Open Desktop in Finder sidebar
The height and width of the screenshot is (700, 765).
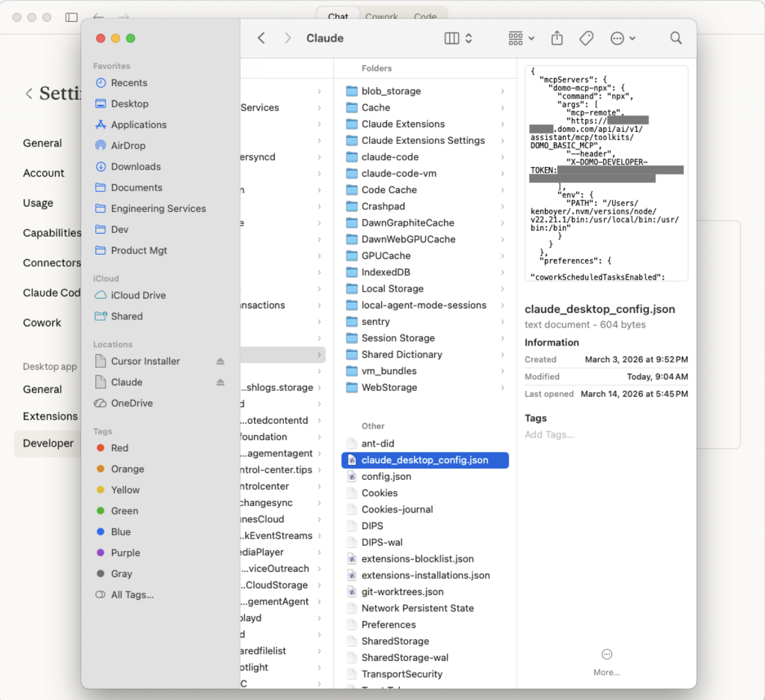(x=129, y=104)
